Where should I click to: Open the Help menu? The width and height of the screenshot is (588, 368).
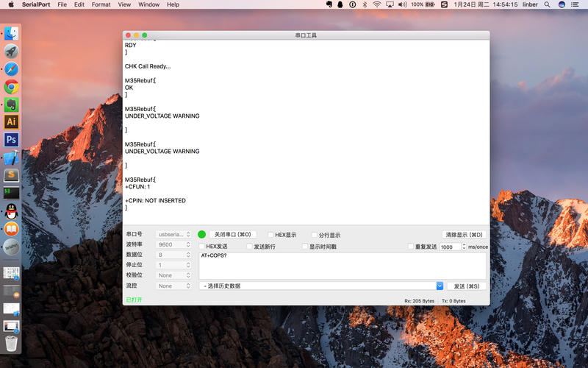[x=173, y=4]
